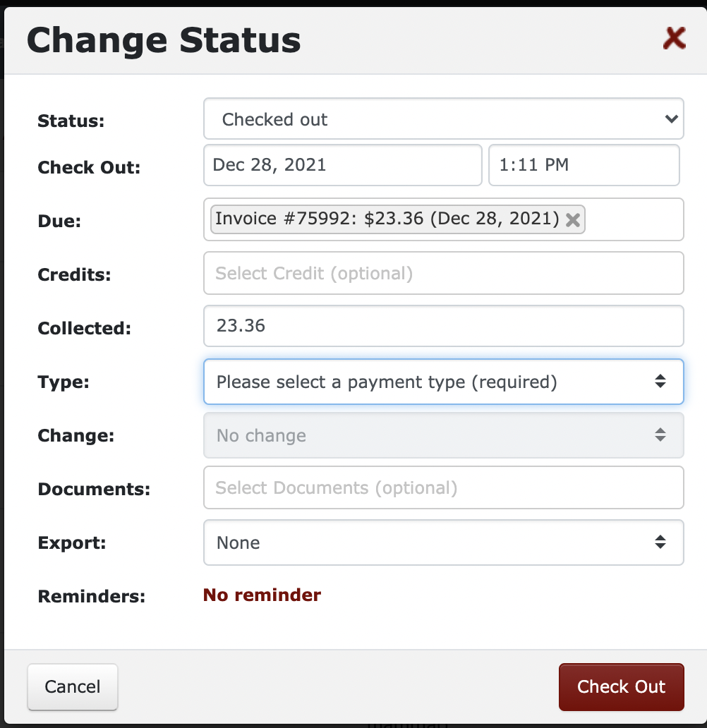Click the up-down arrows on Type selector
Viewport: 707px width, 728px height.
(660, 381)
